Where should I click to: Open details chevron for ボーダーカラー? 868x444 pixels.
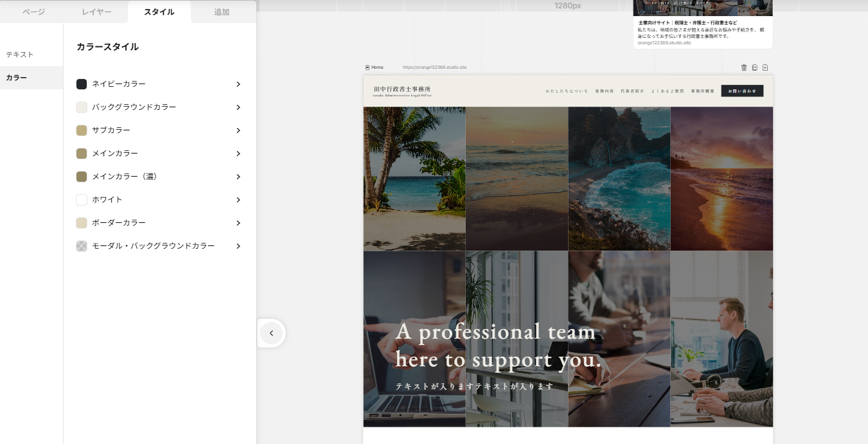pyautogui.click(x=238, y=223)
